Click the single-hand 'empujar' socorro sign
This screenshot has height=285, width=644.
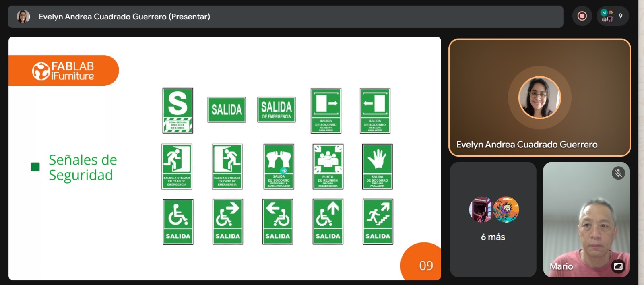pyautogui.click(x=378, y=166)
